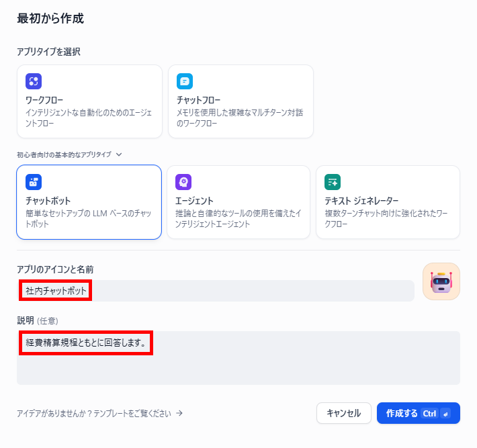Screen dimensions: 477x448
Task: Select the チャットボット app type card
Action: point(89,202)
